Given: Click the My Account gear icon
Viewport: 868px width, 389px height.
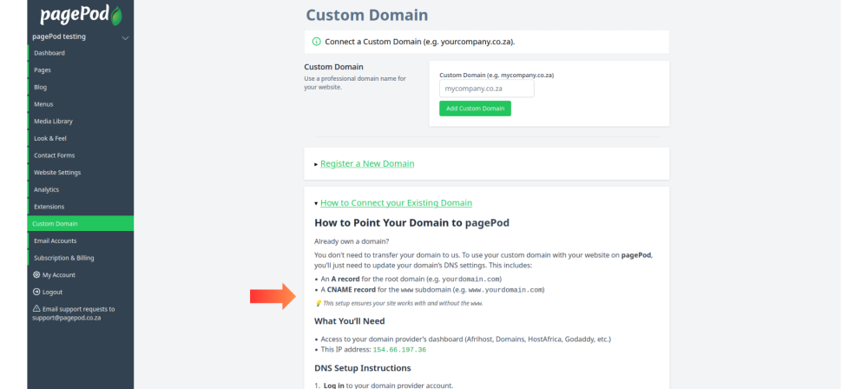Looking at the screenshot, I should [36, 275].
